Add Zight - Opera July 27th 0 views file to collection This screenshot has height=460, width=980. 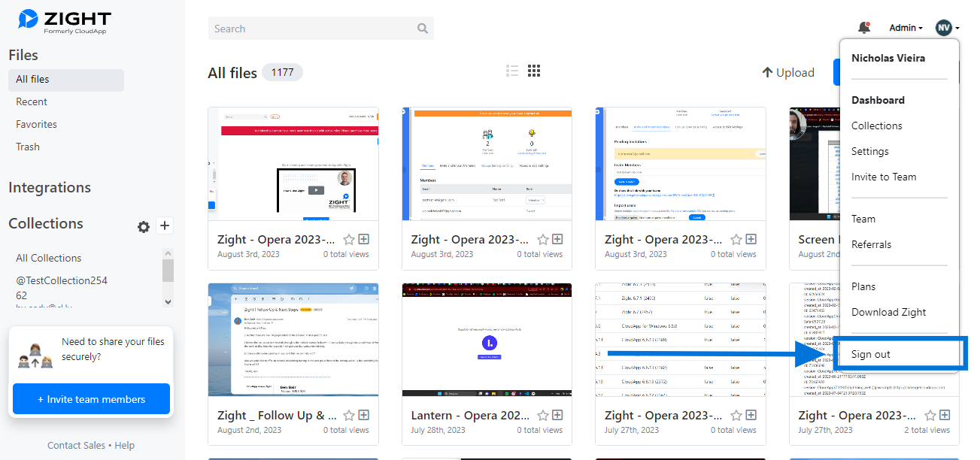click(x=751, y=415)
